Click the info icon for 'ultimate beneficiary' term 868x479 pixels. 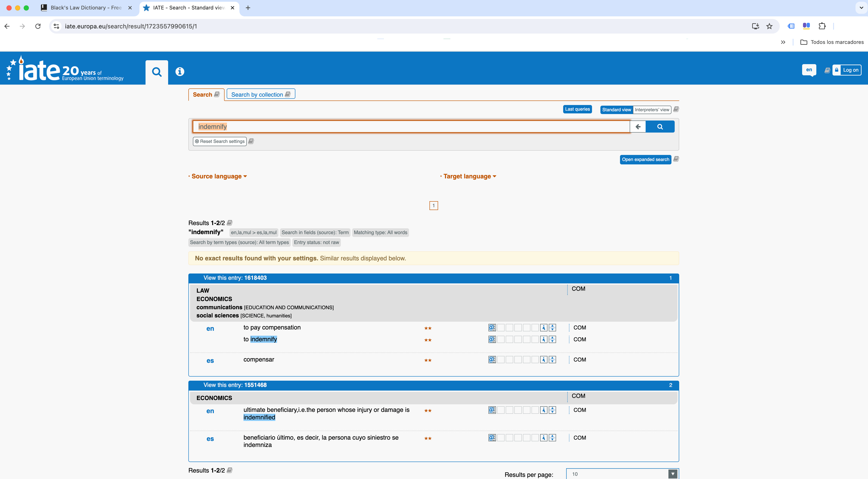click(x=544, y=410)
